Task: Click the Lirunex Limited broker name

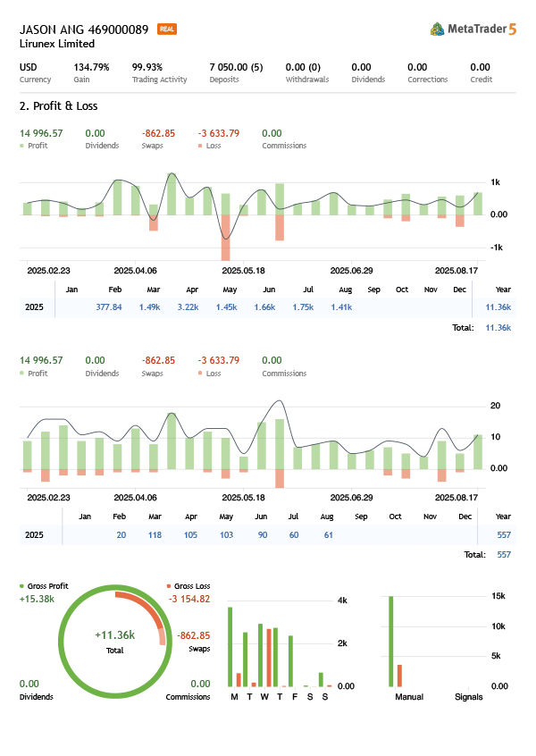Action: 56,44
